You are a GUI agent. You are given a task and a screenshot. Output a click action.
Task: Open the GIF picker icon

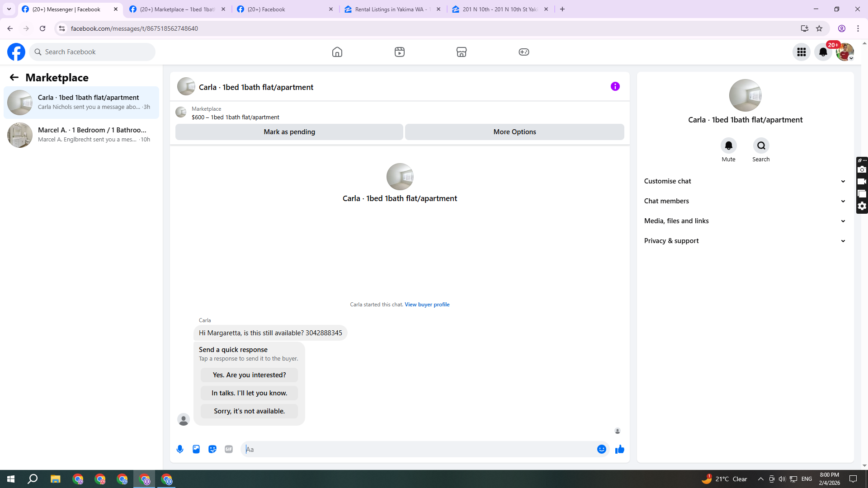coord(229,449)
